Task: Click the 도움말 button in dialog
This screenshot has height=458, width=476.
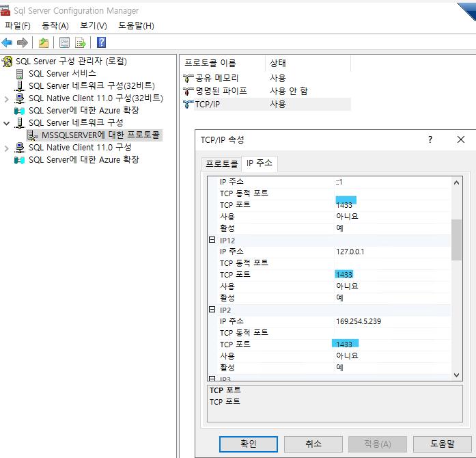Action: pyautogui.click(x=443, y=444)
